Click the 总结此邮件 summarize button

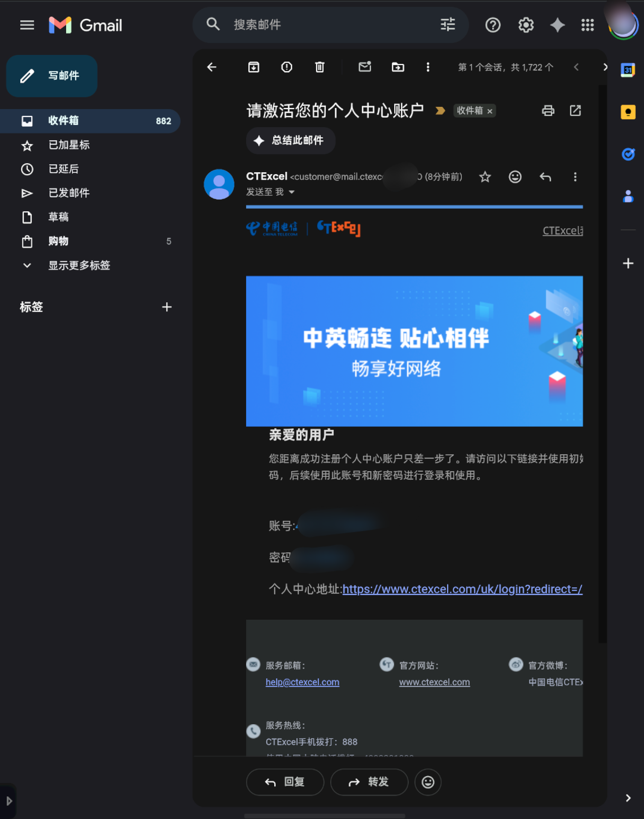pyautogui.click(x=290, y=141)
